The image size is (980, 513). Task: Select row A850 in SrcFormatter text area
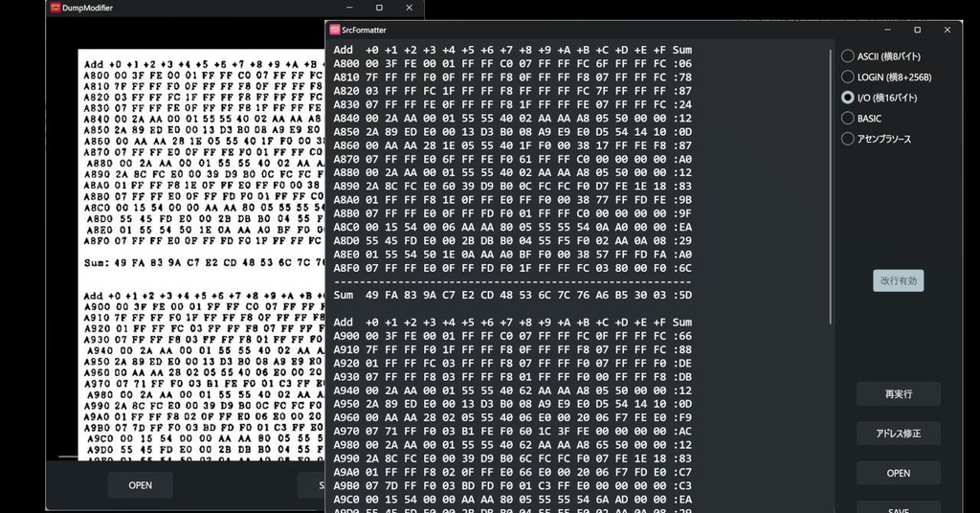(513, 132)
